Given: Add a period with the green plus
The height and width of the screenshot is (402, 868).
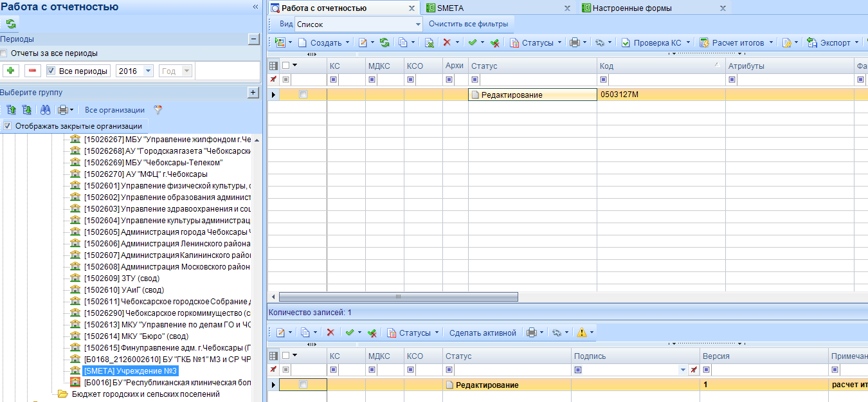Looking at the screenshot, I should coord(11,71).
